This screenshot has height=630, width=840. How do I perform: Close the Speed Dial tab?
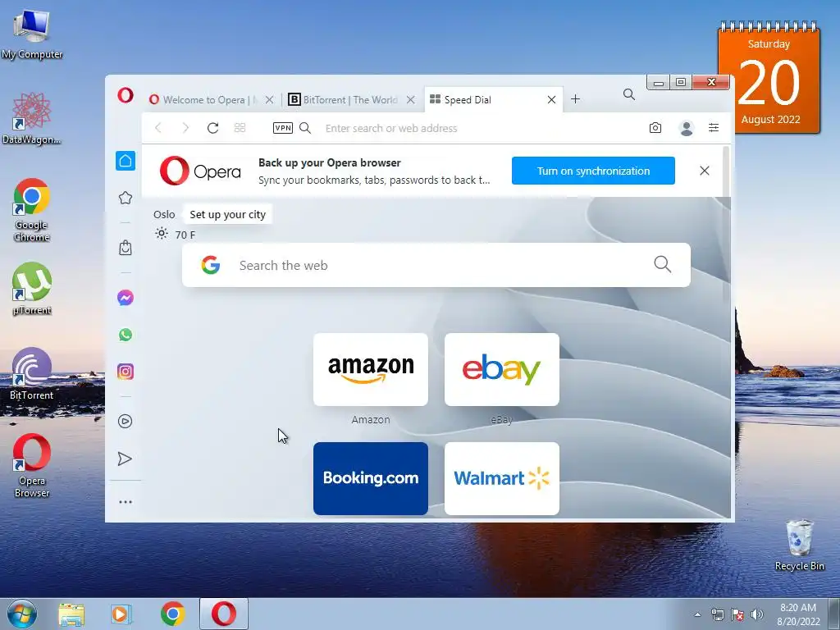tap(551, 99)
